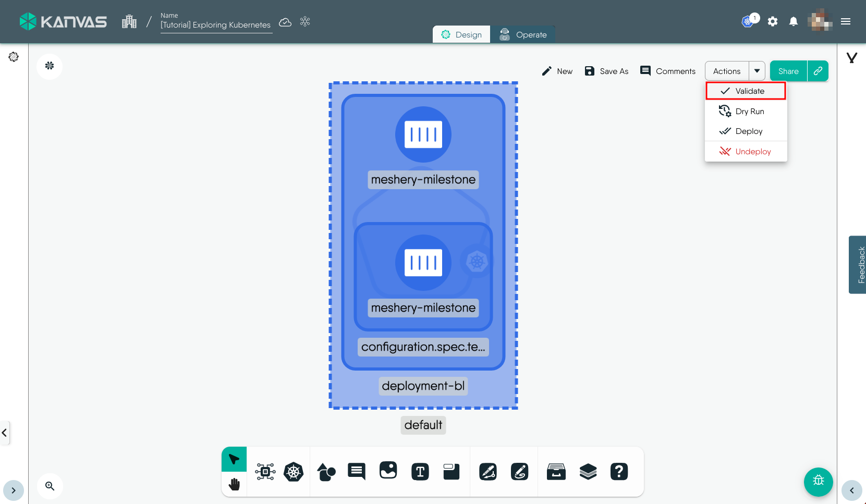Expand the right side panel chevron
866x504 pixels.
click(x=851, y=490)
